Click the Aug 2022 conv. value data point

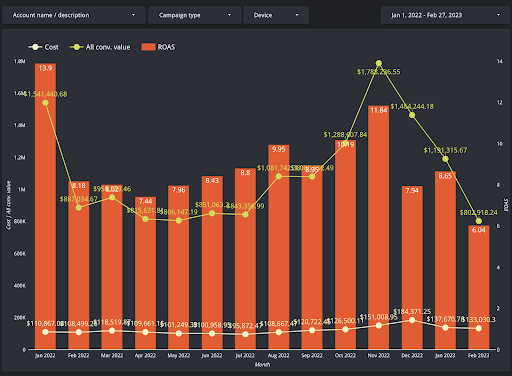pos(279,176)
